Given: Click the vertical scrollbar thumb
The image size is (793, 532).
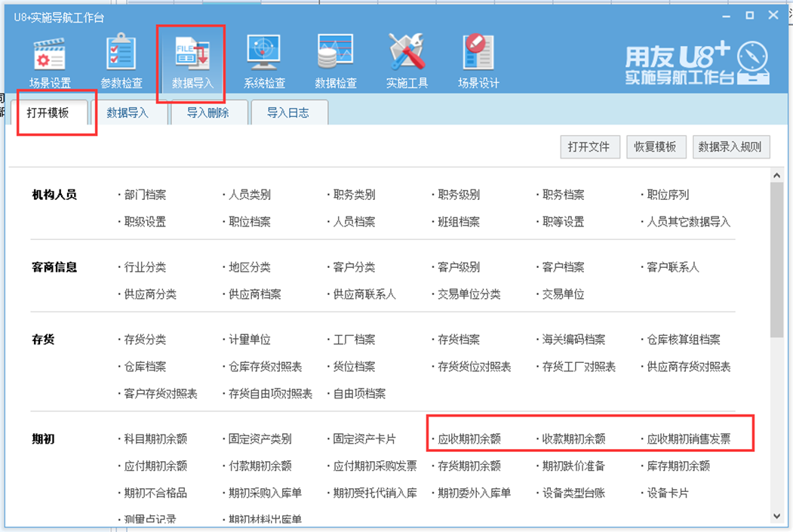Looking at the screenshot, I should pyautogui.click(x=777, y=260).
